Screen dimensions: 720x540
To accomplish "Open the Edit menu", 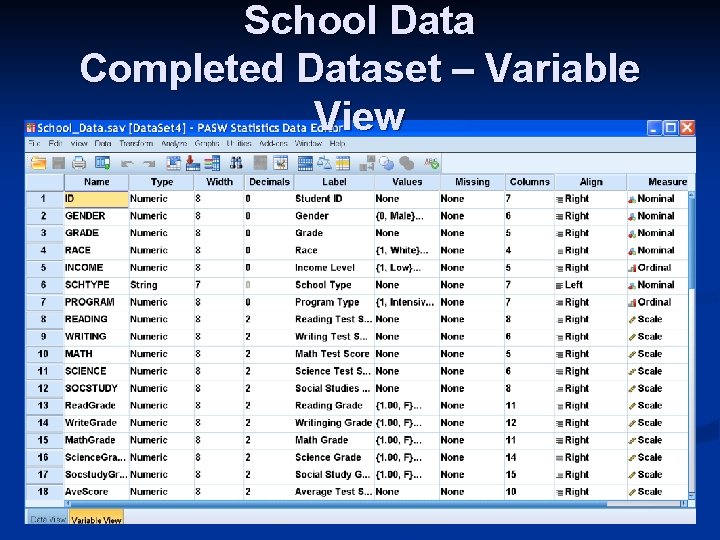I will pyautogui.click(x=55, y=143).
